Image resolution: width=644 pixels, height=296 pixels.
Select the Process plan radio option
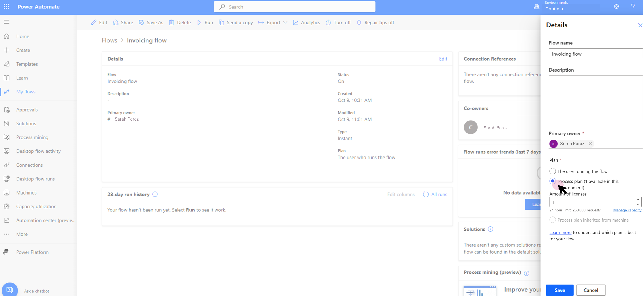[x=552, y=181]
